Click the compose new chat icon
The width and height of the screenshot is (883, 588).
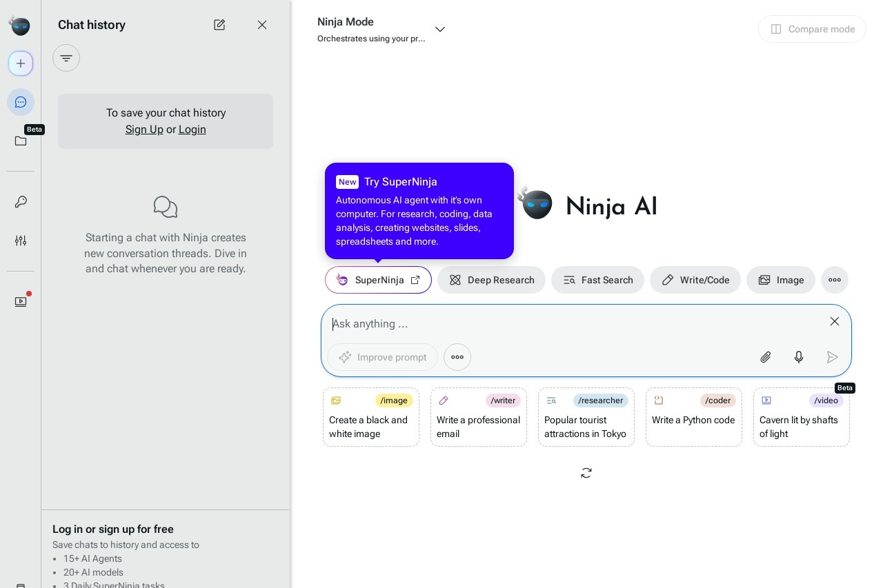click(219, 25)
